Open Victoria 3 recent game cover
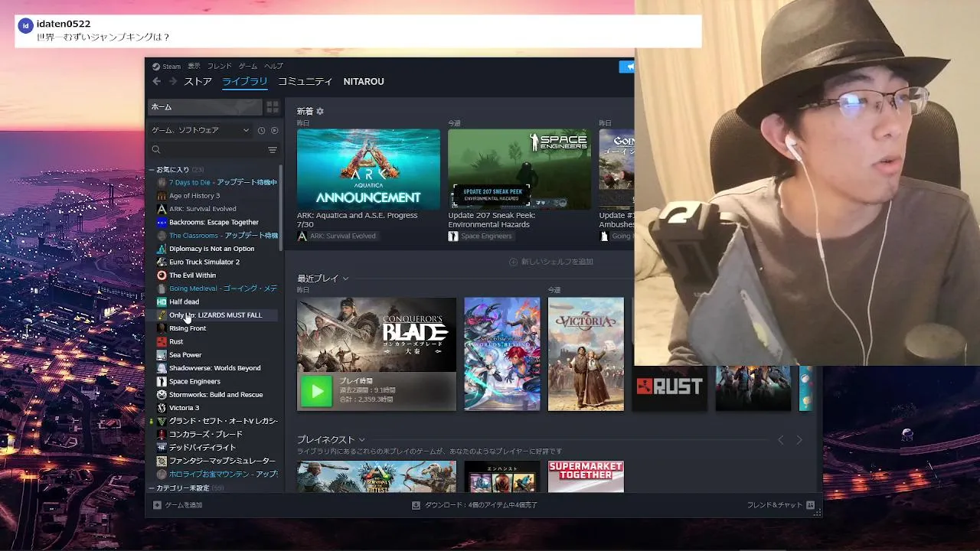The height and width of the screenshot is (551, 980). (x=586, y=354)
